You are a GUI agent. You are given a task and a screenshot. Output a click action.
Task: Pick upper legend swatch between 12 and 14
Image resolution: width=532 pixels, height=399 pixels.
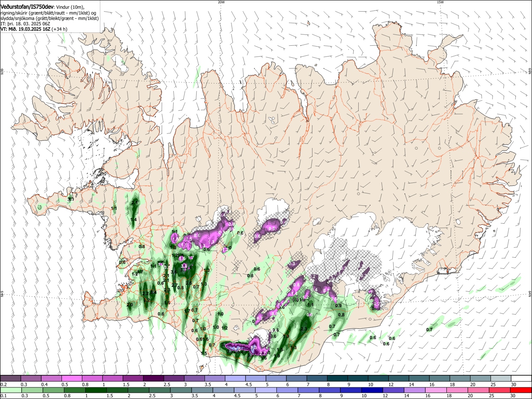point(399,379)
